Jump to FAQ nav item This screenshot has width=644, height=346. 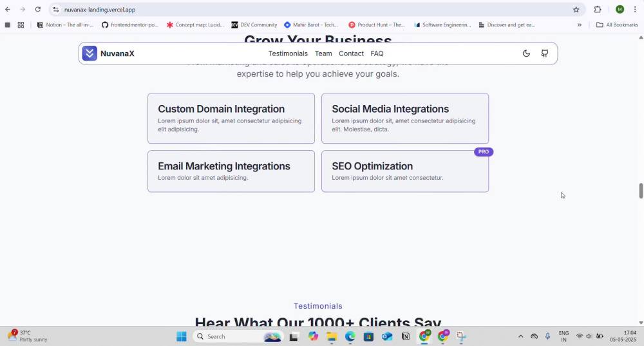tap(377, 53)
